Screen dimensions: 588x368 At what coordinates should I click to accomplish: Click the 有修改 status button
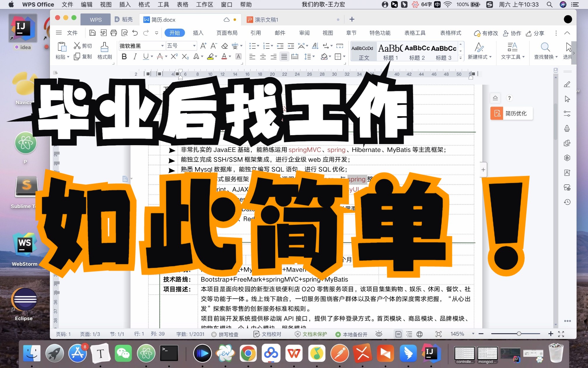486,33
